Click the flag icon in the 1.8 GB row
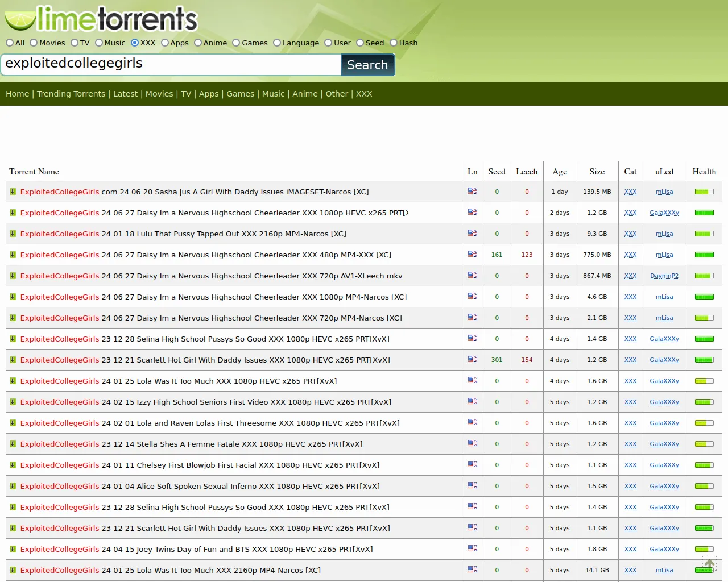This screenshot has height=582, width=728. pyautogui.click(x=473, y=548)
